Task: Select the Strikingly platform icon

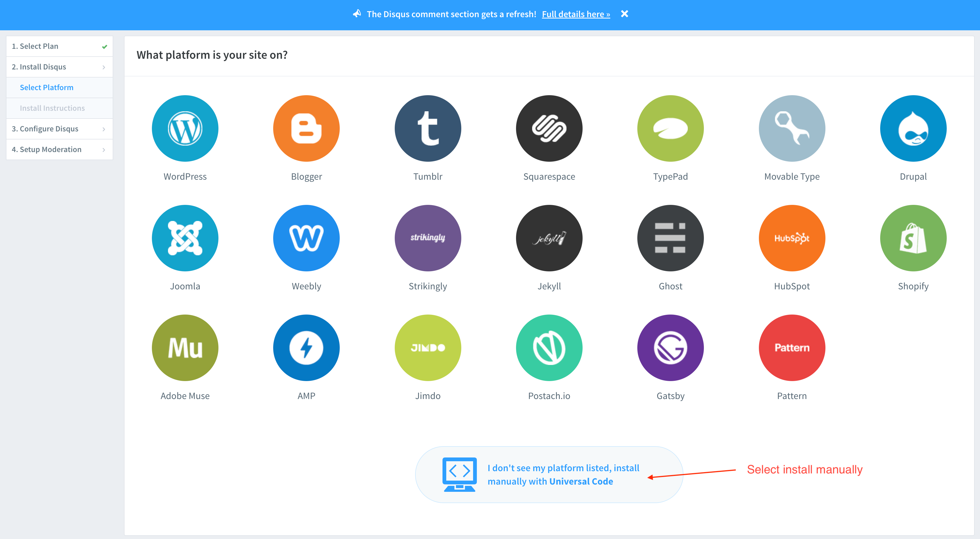Action: (427, 238)
